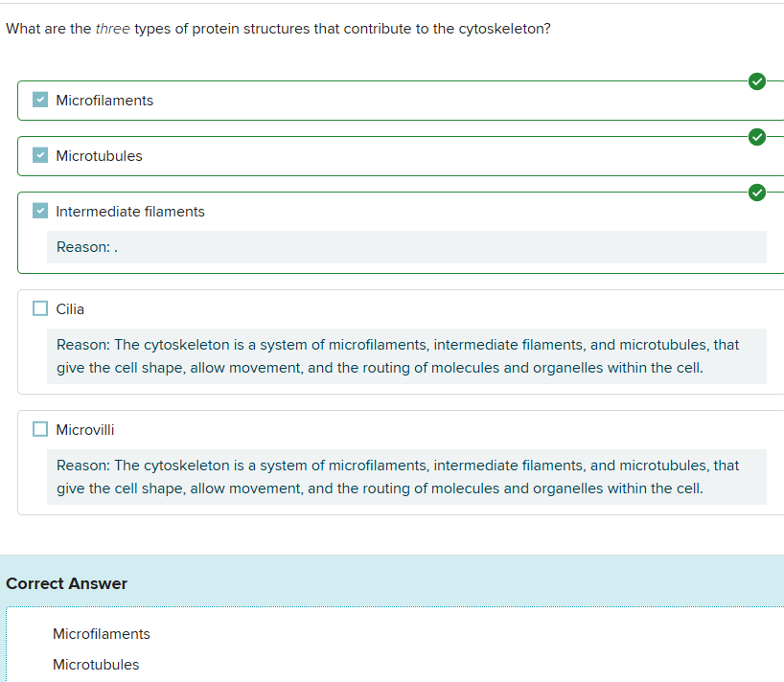Click the Reason box under Intermediate filaments
This screenshot has height=682, width=784.
(x=406, y=247)
